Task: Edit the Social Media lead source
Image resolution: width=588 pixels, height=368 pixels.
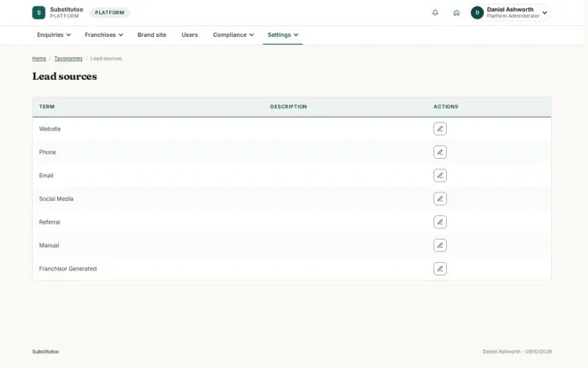Action: coord(440,198)
